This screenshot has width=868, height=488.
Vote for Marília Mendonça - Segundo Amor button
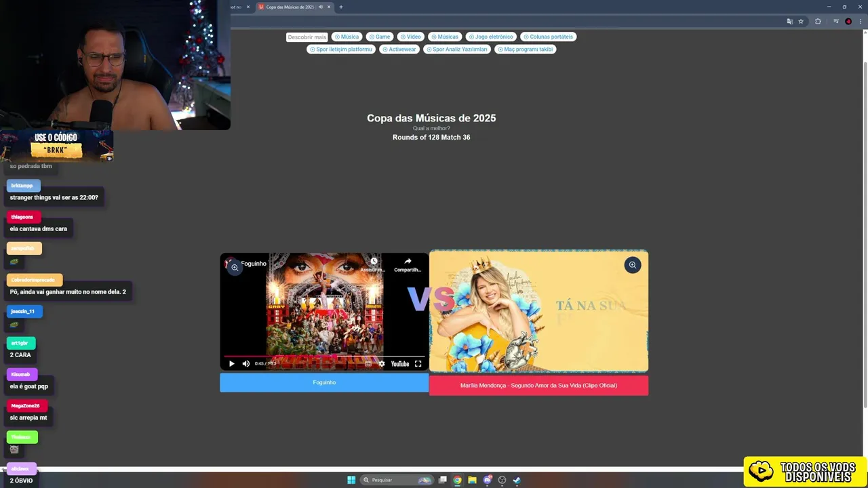click(538, 386)
